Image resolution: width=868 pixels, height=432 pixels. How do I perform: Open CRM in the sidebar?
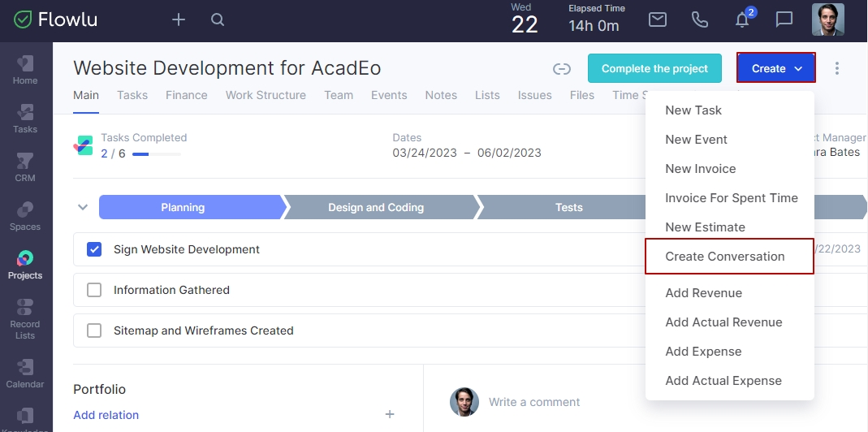pos(25,168)
